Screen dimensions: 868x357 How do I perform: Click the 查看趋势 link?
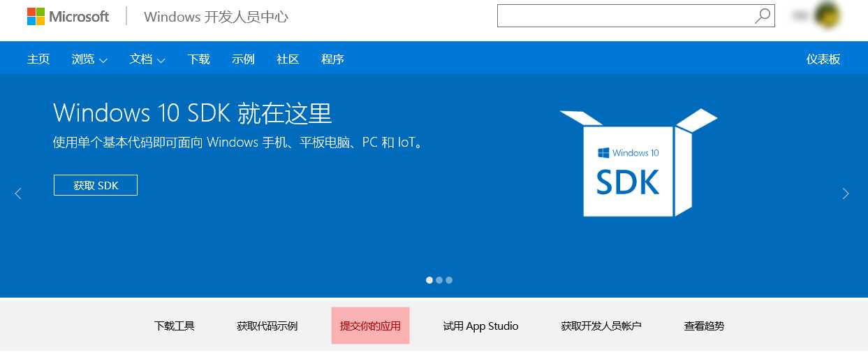click(704, 326)
